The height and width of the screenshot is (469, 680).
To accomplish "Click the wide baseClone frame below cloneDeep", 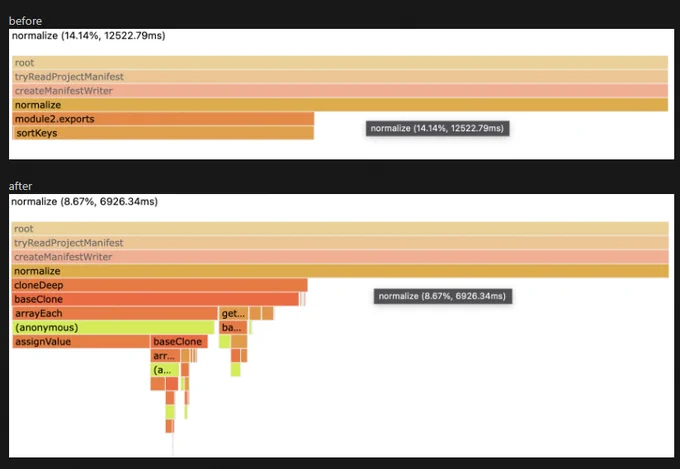I will pyautogui.click(x=155, y=299).
